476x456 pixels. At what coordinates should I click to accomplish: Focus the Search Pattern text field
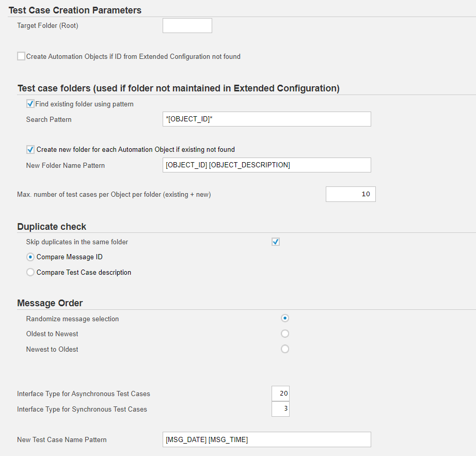click(266, 119)
